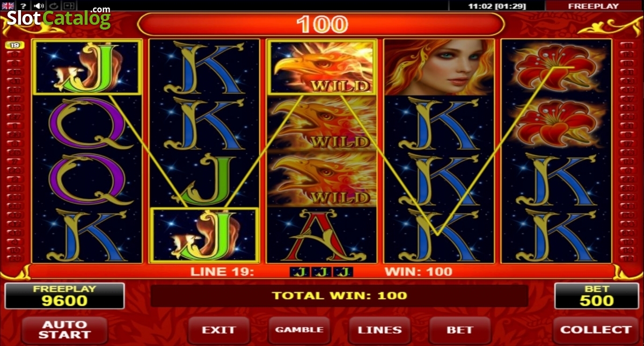Click the EXIT button
Viewport: 644px width, 346px height.
[x=219, y=330]
